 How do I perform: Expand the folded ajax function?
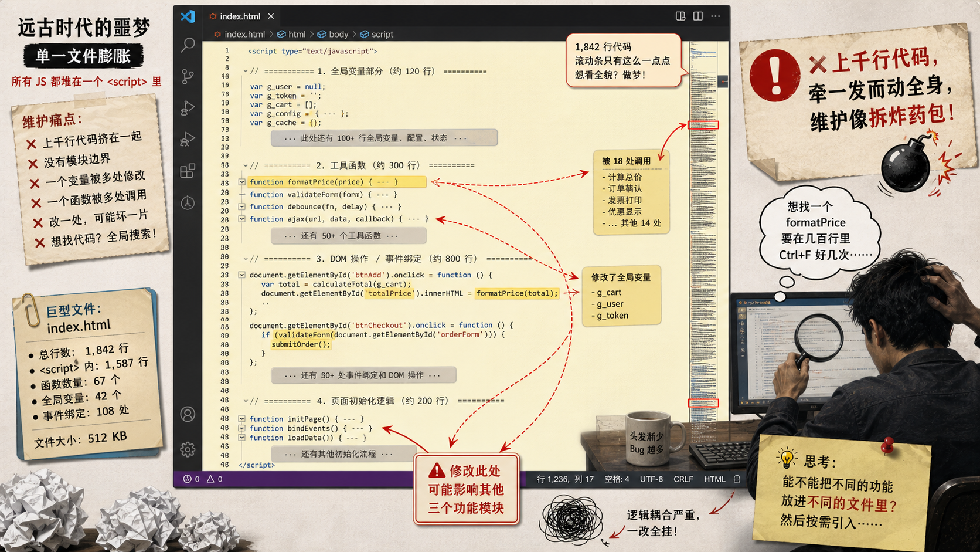coord(241,219)
